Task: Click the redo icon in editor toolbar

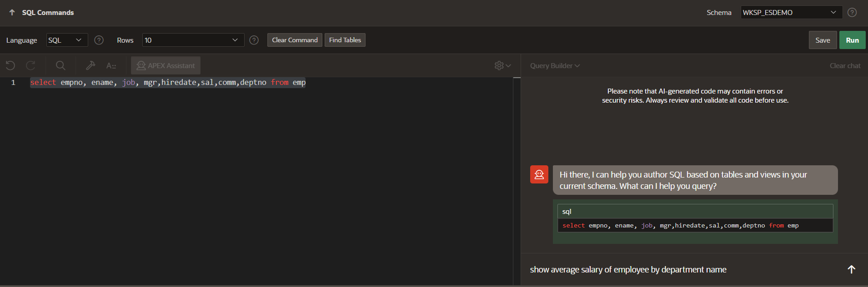Action: 30,65
